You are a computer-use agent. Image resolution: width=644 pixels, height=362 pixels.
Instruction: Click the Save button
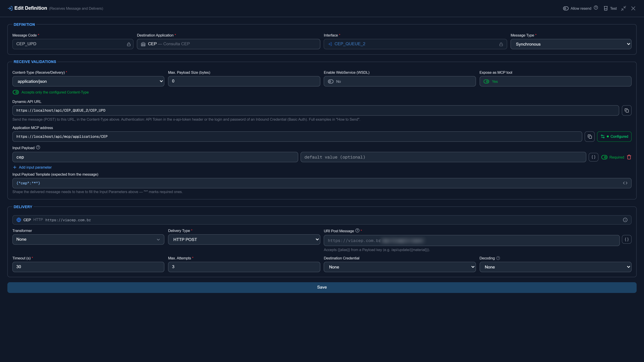(322, 288)
